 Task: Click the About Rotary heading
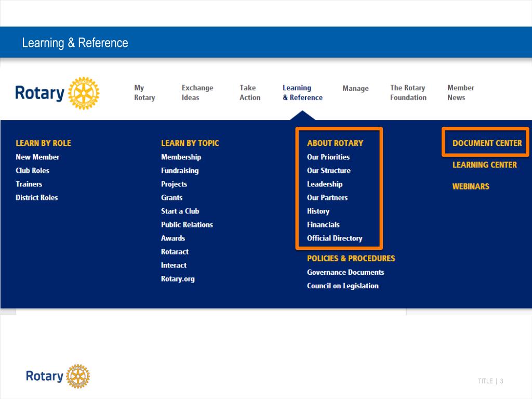click(335, 143)
